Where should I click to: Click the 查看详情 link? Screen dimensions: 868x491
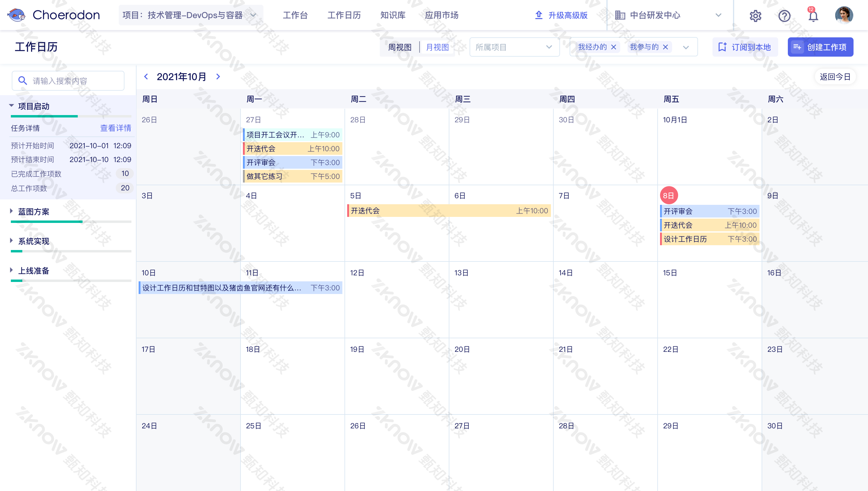115,128
